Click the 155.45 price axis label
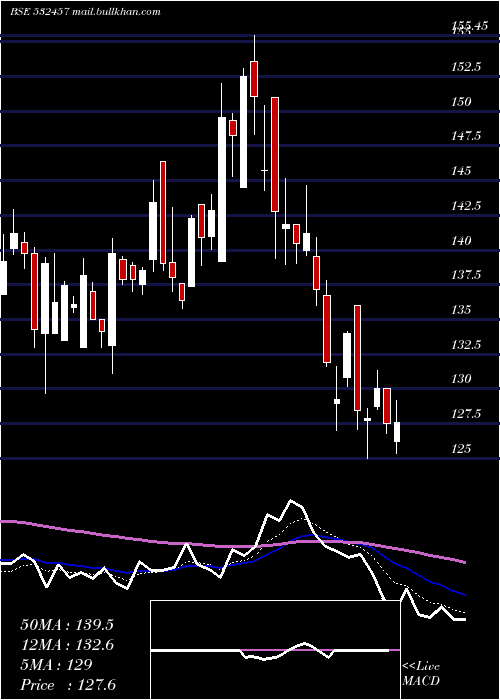This screenshot has width=500, height=700. pos(469,26)
